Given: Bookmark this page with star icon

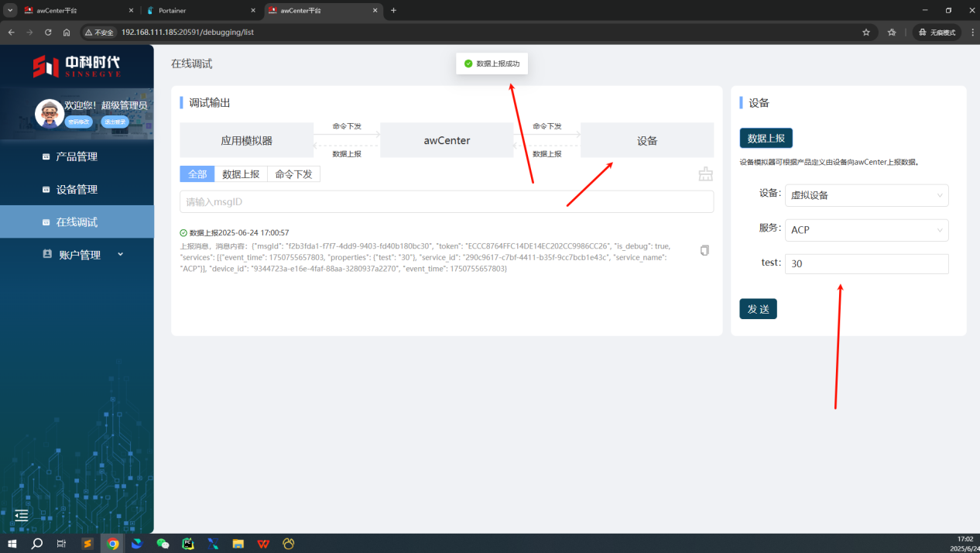Looking at the screenshot, I should pyautogui.click(x=866, y=33).
